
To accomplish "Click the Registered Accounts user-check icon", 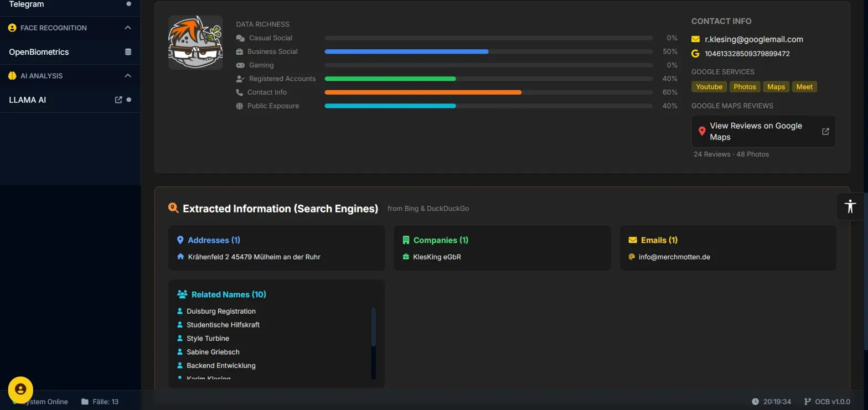I will tap(240, 79).
